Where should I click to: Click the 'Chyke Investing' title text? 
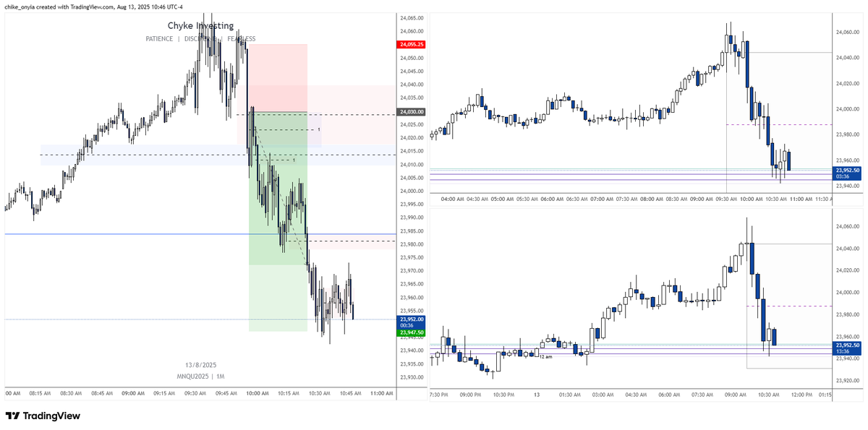pyautogui.click(x=201, y=25)
